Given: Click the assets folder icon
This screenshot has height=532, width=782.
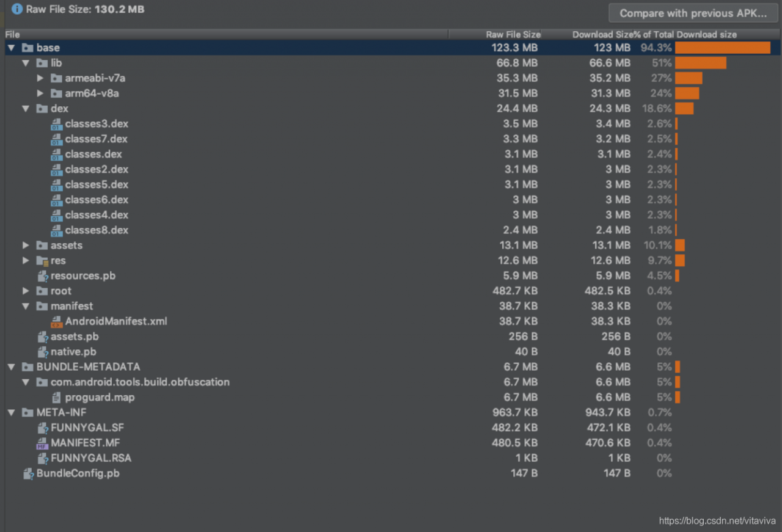Looking at the screenshot, I should coord(42,246).
